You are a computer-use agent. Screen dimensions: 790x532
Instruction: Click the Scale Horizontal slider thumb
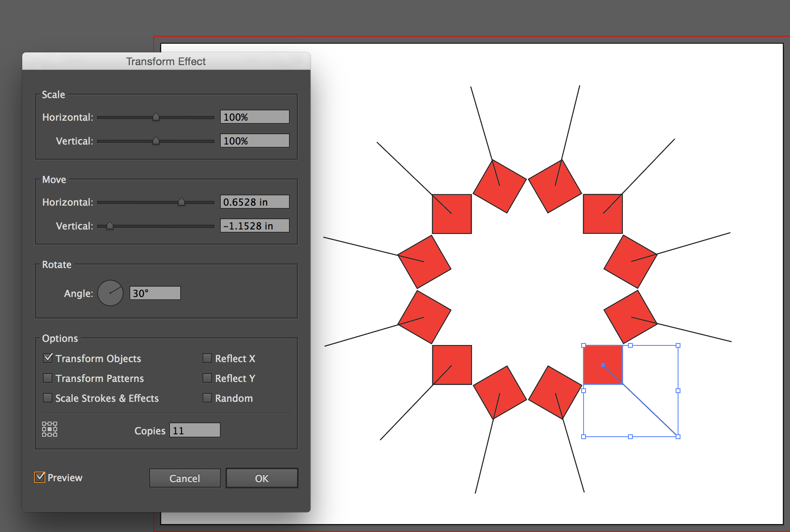coord(156,117)
